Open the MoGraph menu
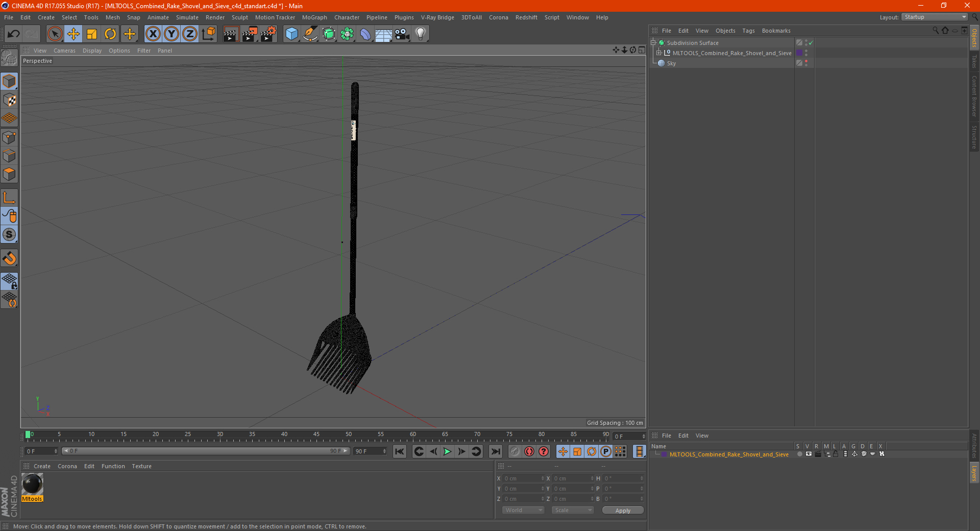 click(314, 17)
